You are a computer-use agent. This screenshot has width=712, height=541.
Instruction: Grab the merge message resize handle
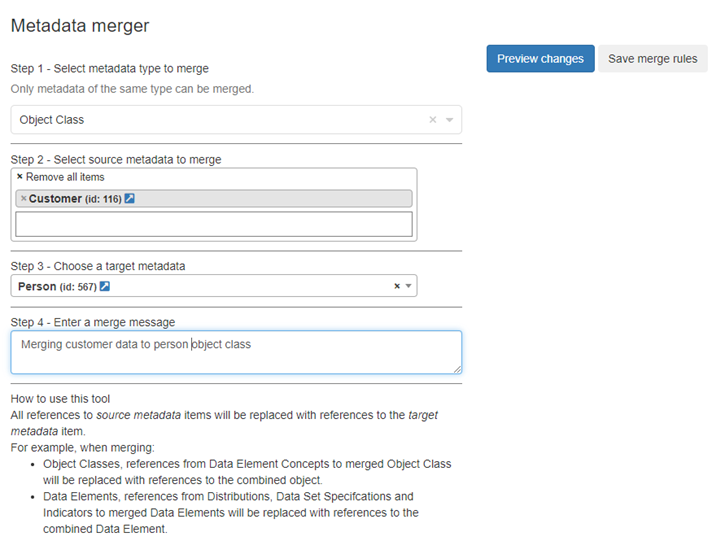pos(457,369)
